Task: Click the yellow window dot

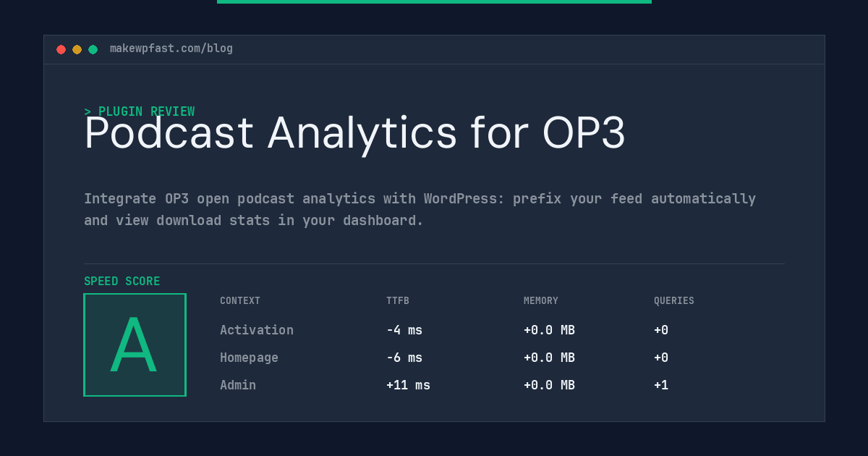Action: pos(77,49)
